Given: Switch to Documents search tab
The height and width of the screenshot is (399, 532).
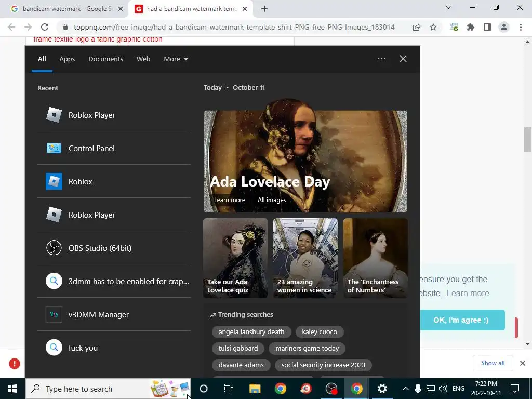Looking at the screenshot, I should 106,59.
